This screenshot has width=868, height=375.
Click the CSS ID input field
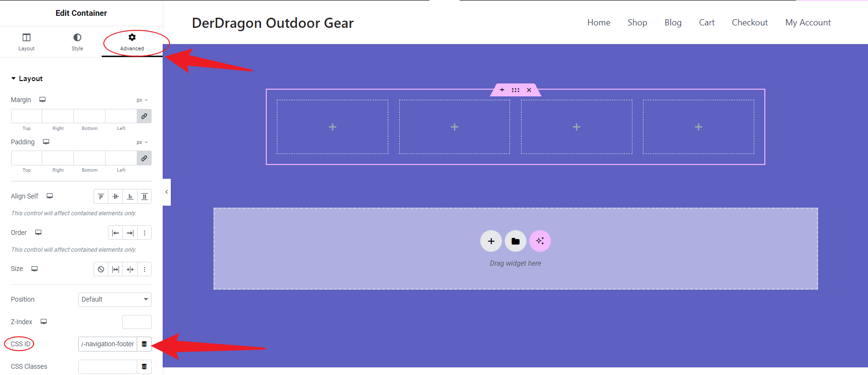pyautogui.click(x=107, y=344)
